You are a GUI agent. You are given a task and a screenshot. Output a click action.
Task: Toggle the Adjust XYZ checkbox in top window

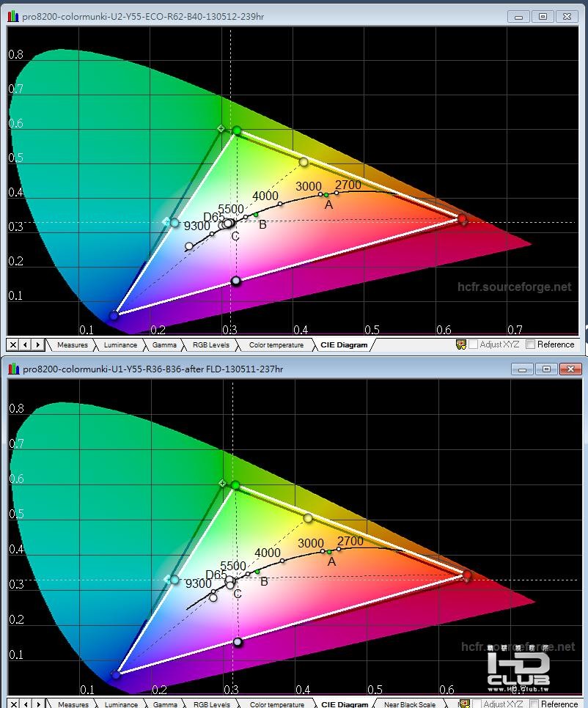point(474,344)
